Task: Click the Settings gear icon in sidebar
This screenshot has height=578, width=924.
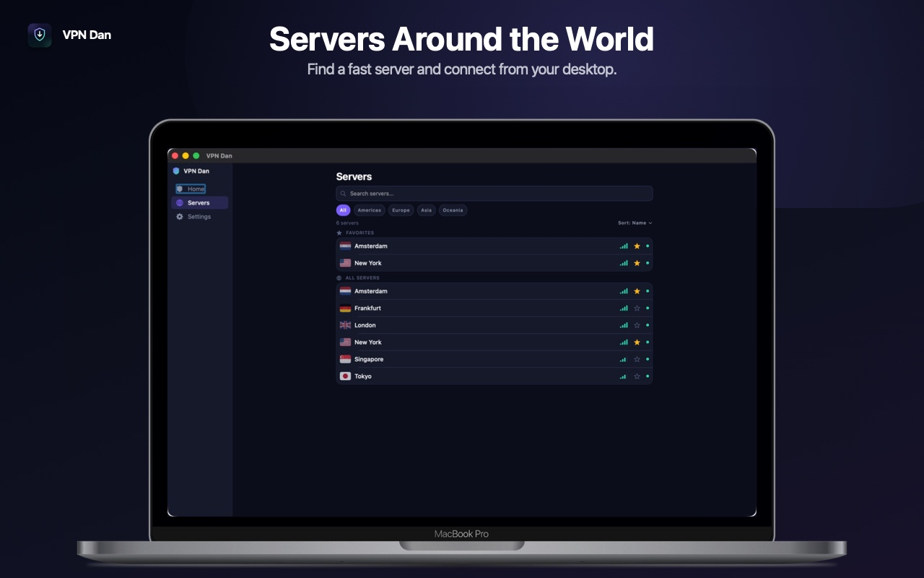Action: coord(180,217)
